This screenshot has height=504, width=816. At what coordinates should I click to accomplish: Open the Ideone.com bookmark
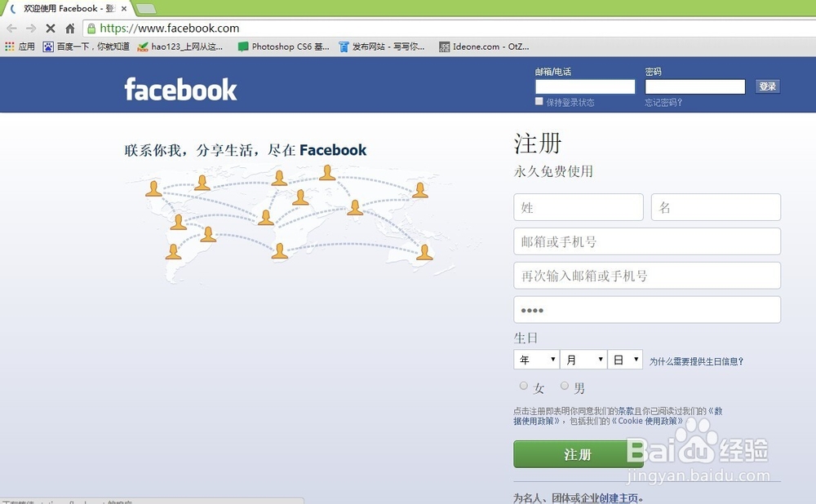[x=484, y=46]
